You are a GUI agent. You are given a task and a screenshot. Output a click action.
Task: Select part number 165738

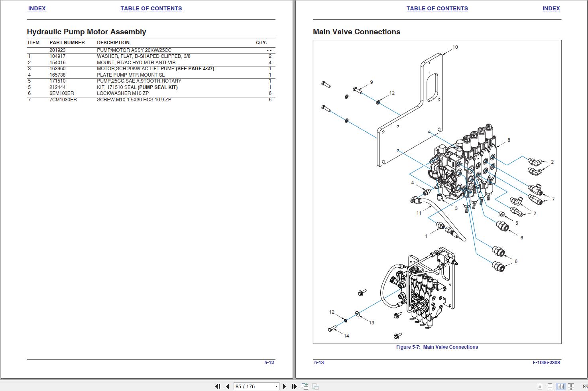coord(57,75)
